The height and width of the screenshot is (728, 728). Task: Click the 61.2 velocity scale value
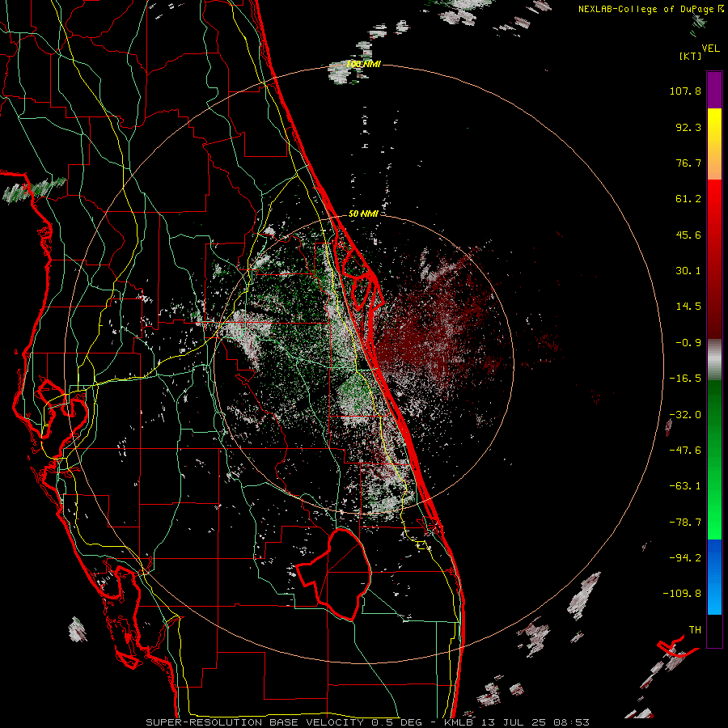[x=688, y=199]
